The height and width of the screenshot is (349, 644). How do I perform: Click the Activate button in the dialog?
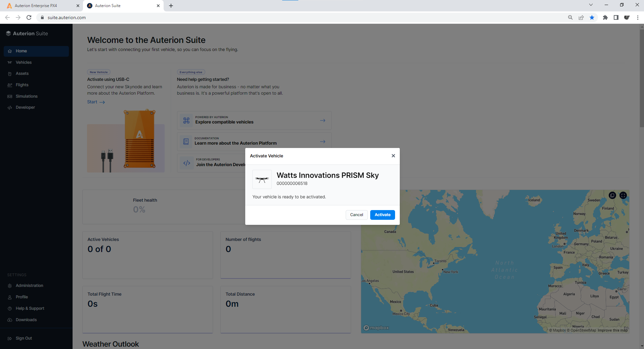(x=382, y=215)
